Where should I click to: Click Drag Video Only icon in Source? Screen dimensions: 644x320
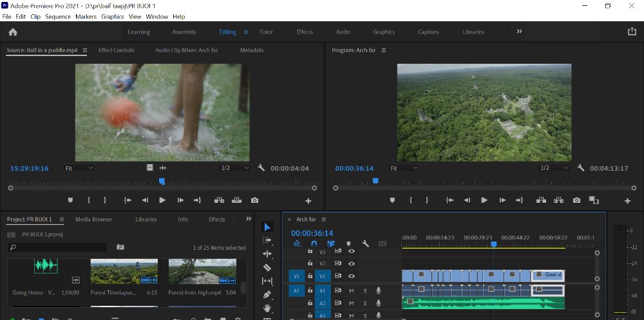[150, 167]
